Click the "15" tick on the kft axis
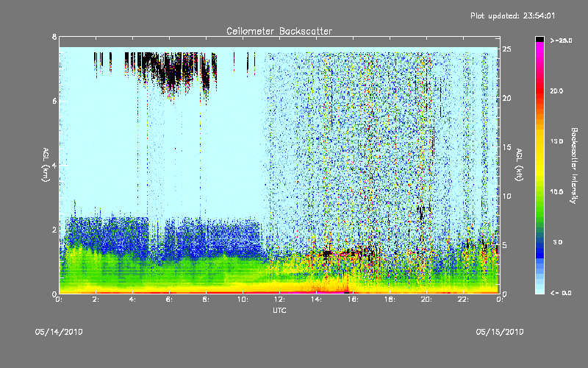 (x=506, y=147)
